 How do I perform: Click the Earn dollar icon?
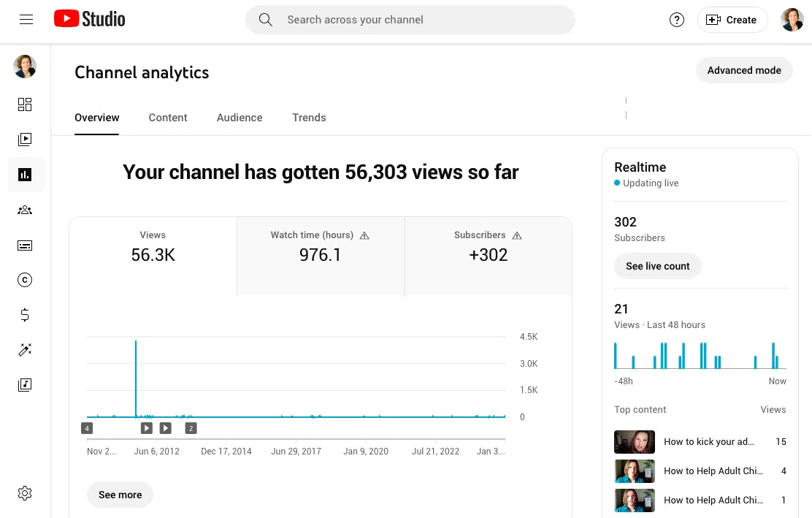coord(25,315)
